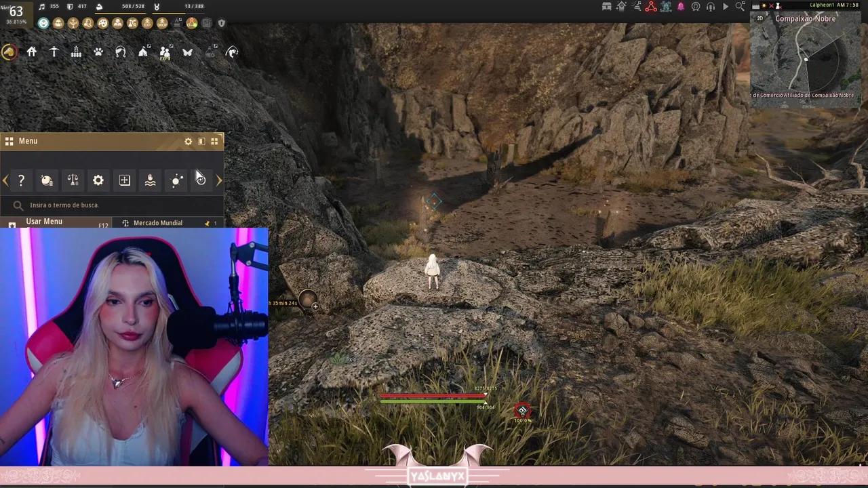Click the house arrow icon in top bar
This screenshot has width=868, height=488.
pyautogui.click(x=621, y=7)
